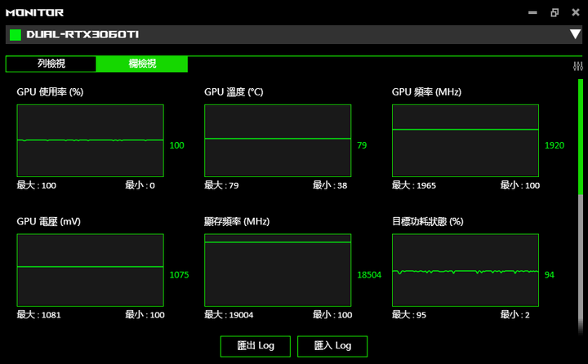
Task: Click the 最大 : 95 text
Action: pyautogui.click(x=409, y=315)
